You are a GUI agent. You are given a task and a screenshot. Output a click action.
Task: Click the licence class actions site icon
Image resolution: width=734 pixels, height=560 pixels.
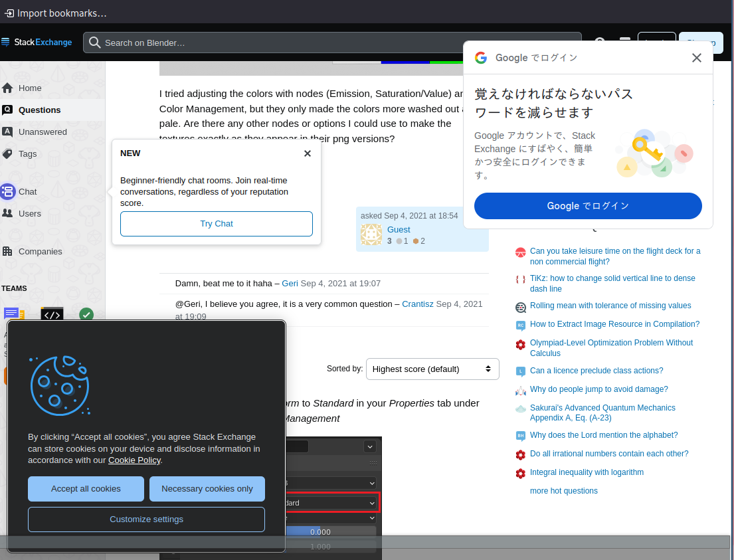pos(521,372)
